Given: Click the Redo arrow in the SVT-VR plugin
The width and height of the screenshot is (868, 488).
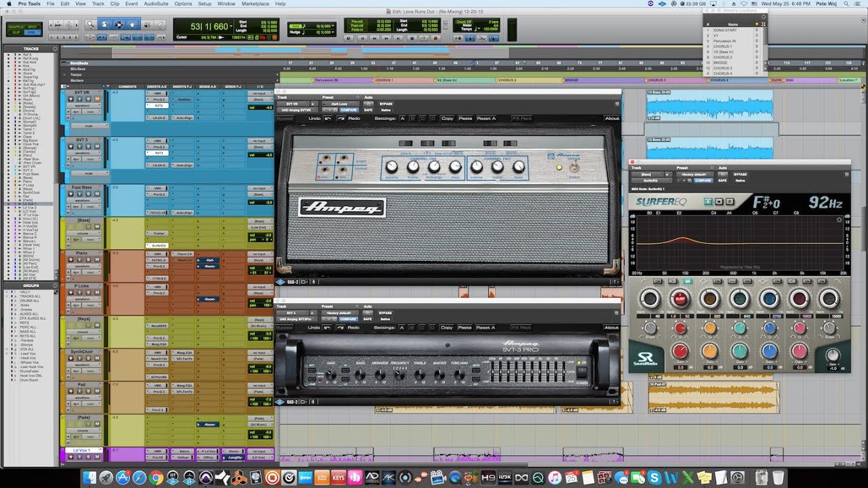Looking at the screenshot, I should pos(342,119).
